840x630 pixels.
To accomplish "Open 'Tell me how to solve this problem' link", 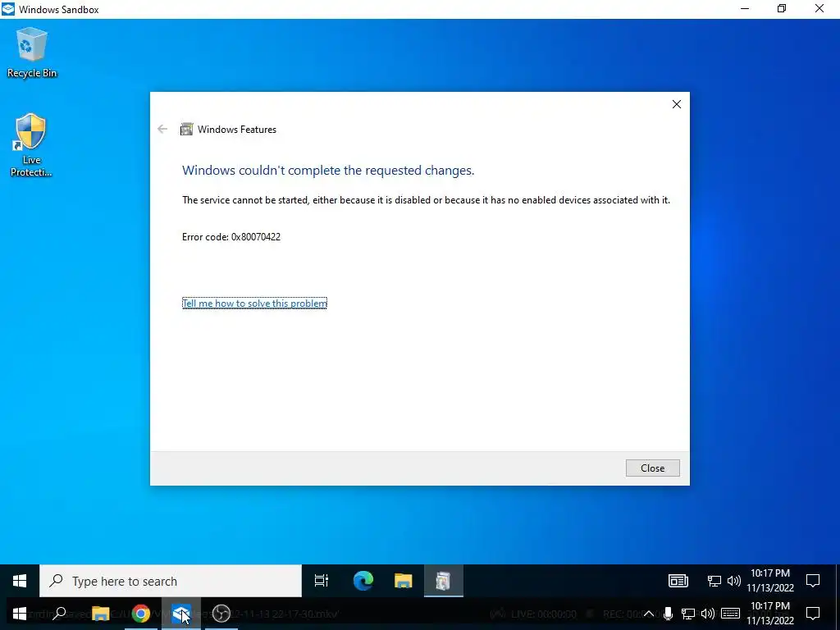I will tap(254, 304).
